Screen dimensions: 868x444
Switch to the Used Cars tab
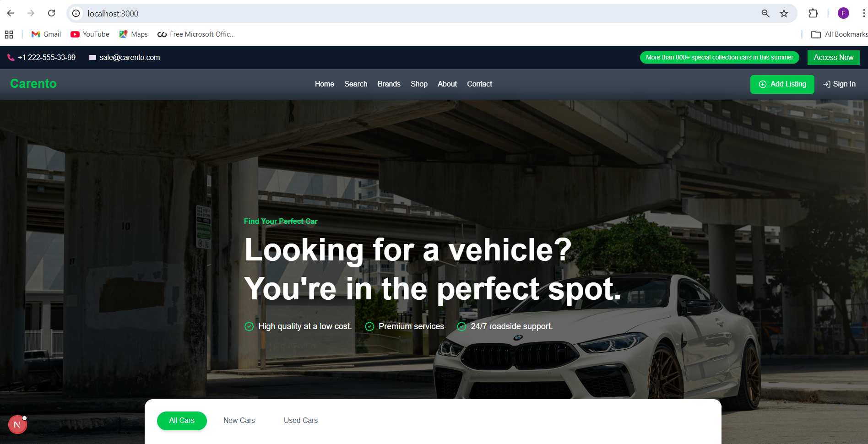point(301,421)
